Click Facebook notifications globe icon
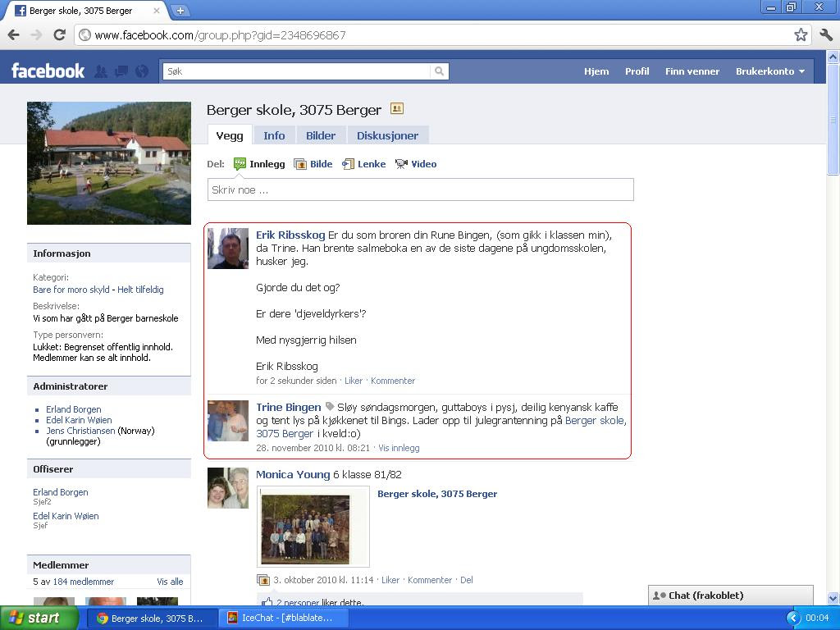 pyautogui.click(x=141, y=71)
